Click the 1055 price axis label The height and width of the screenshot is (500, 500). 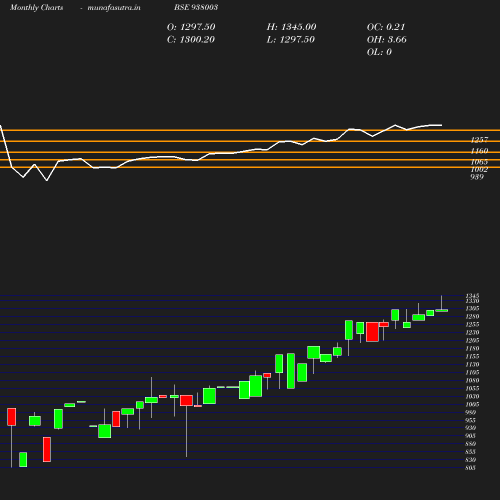point(472,388)
